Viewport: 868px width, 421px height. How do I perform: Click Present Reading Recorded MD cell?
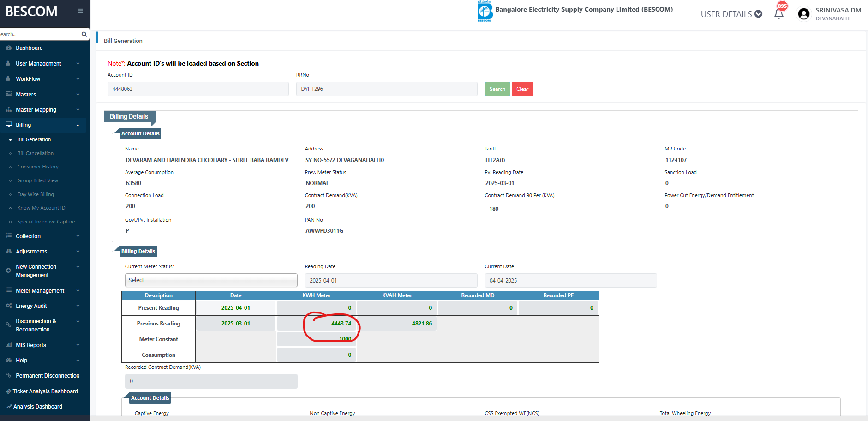(478, 308)
